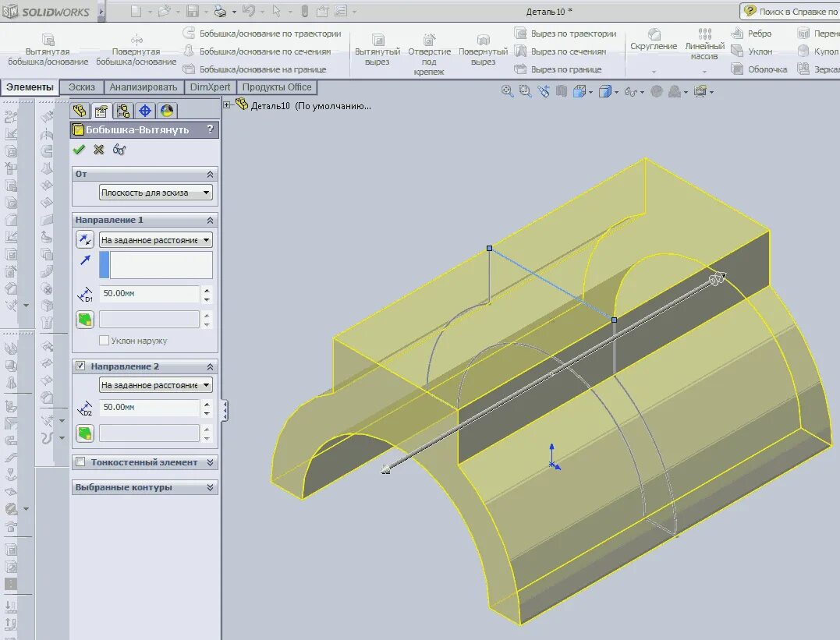The image size is (840, 640).
Task: Select the Draft (Уклон) tool
Action: (x=752, y=51)
